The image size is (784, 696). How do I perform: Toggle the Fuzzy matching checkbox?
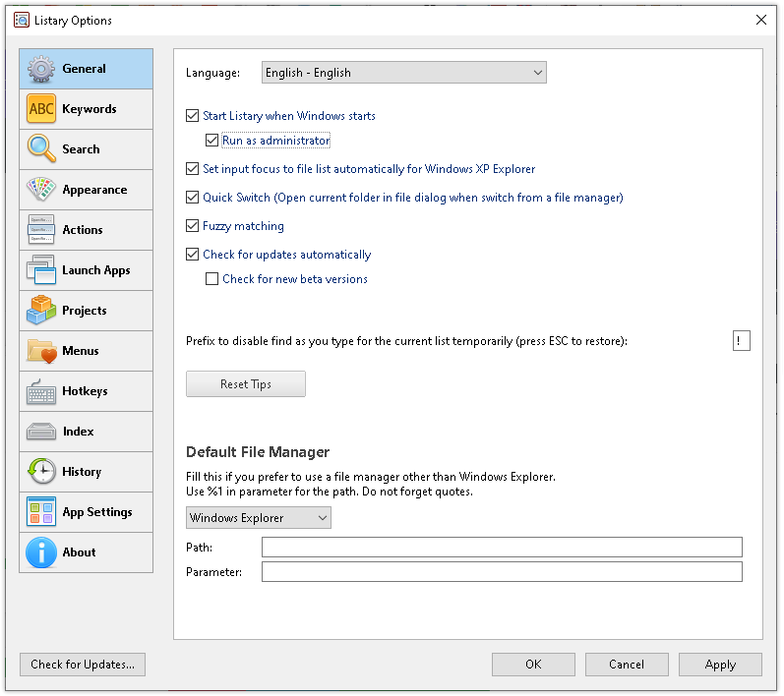(x=193, y=226)
